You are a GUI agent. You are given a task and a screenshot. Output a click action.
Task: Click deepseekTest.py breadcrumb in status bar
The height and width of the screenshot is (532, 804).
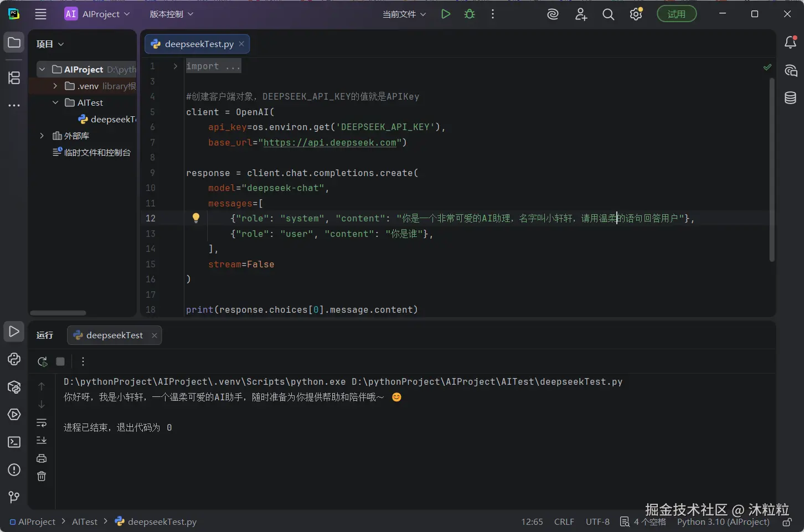pos(156,522)
